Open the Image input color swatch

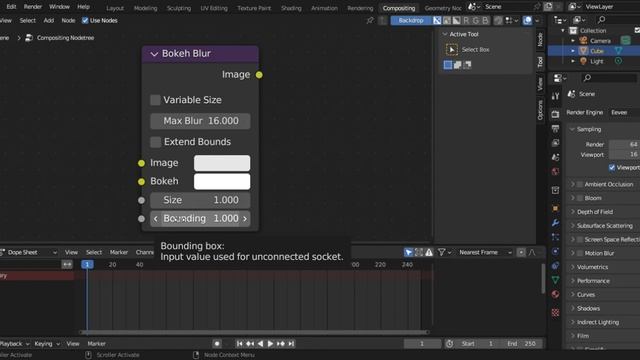coord(222,163)
